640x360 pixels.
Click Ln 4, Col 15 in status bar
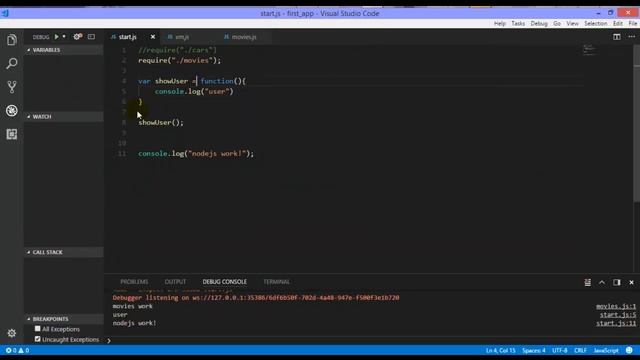tap(500, 351)
